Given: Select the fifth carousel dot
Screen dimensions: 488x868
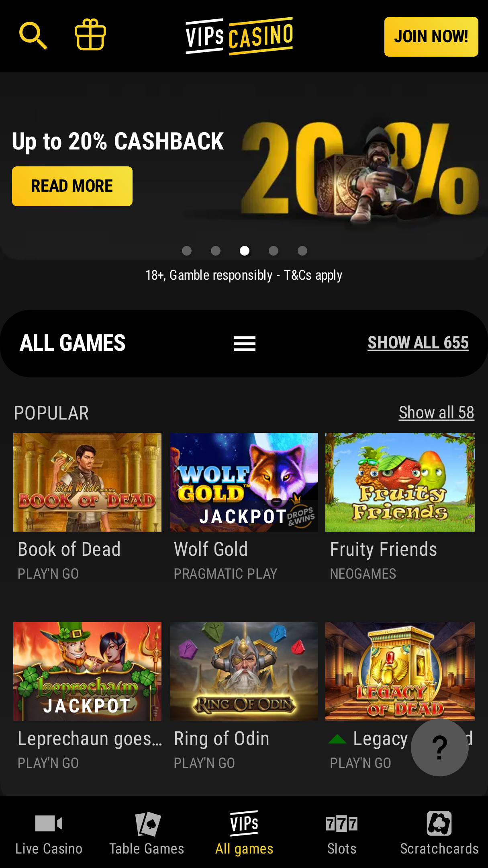Looking at the screenshot, I should pos(302,251).
